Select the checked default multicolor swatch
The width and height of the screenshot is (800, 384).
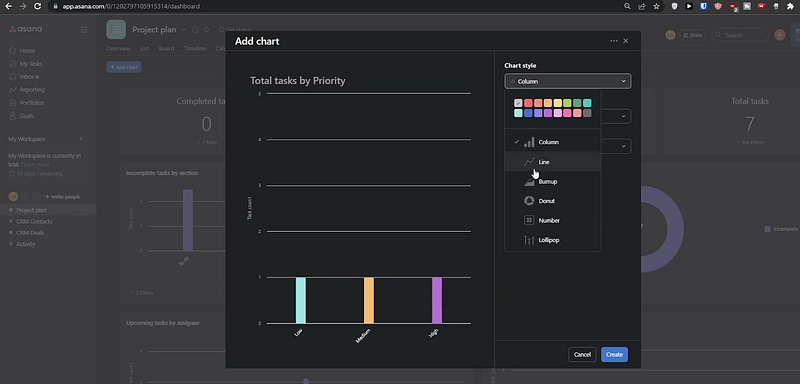[x=518, y=103]
